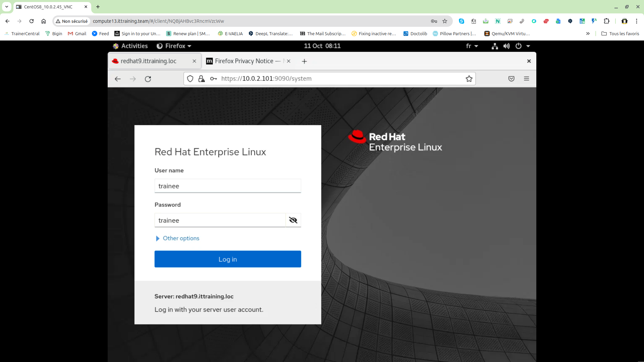This screenshot has height=362, width=644.
Task: Open Chrome extensions puzzle icon
Action: (606, 21)
